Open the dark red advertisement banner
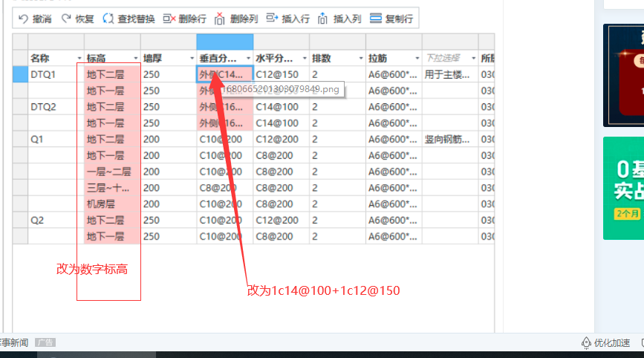 [623, 76]
